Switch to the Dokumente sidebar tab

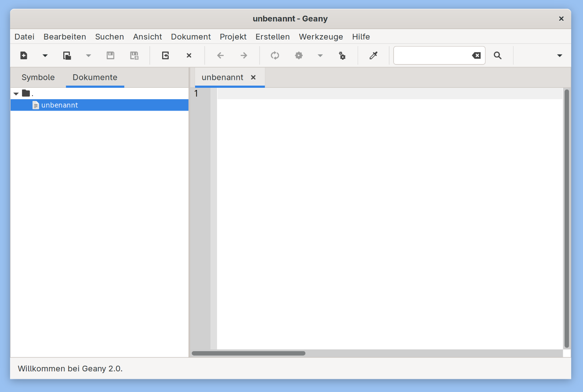tap(95, 77)
